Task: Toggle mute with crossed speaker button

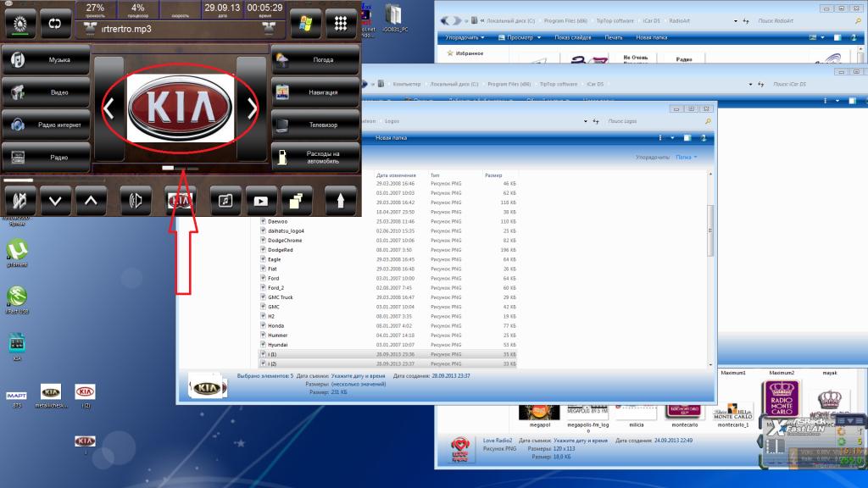Action: (19, 202)
